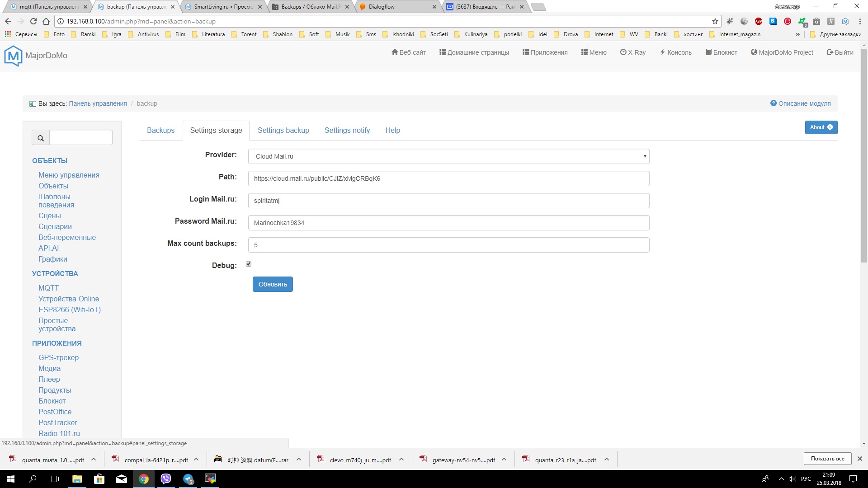Click the About button

point(821,127)
